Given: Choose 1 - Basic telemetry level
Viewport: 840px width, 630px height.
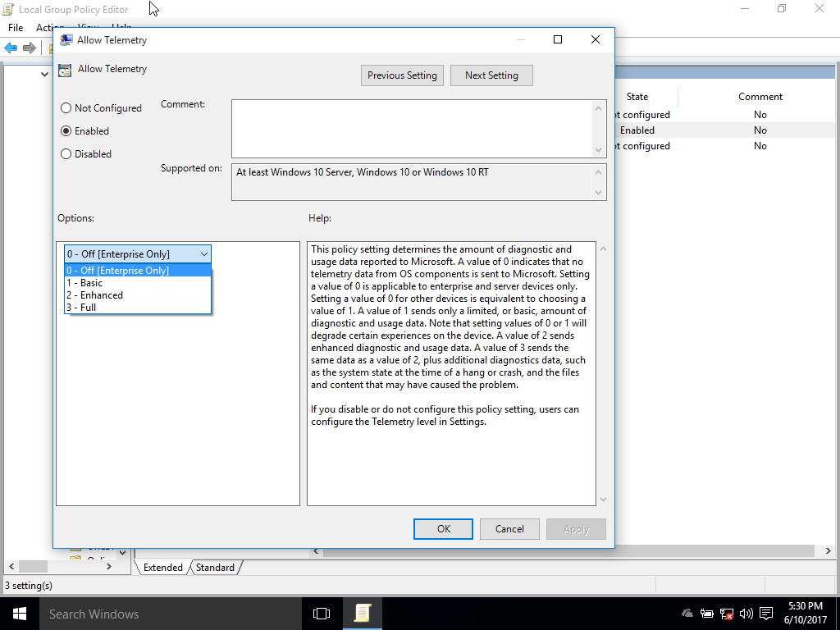Looking at the screenshot, I should tap(138, 283).
